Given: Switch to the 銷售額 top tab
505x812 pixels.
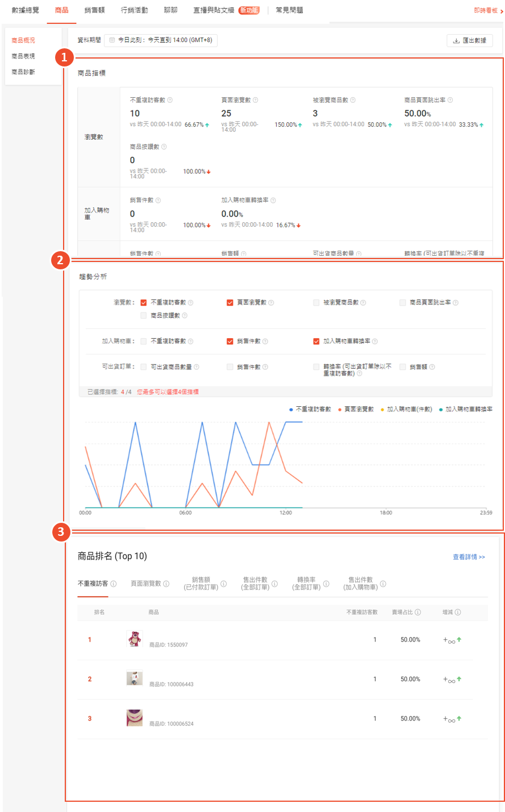Looking at the screenshot, I should (x=94, y=10).
